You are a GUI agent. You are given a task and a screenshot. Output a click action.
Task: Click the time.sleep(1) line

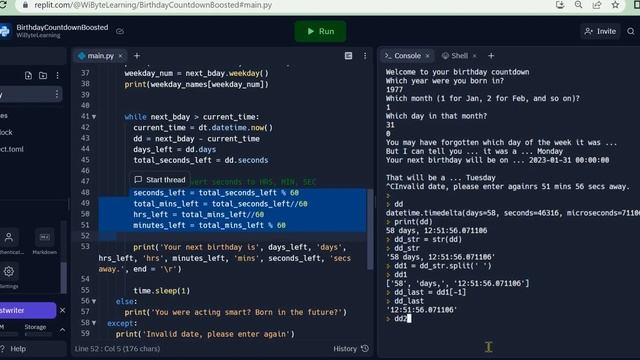162,291
